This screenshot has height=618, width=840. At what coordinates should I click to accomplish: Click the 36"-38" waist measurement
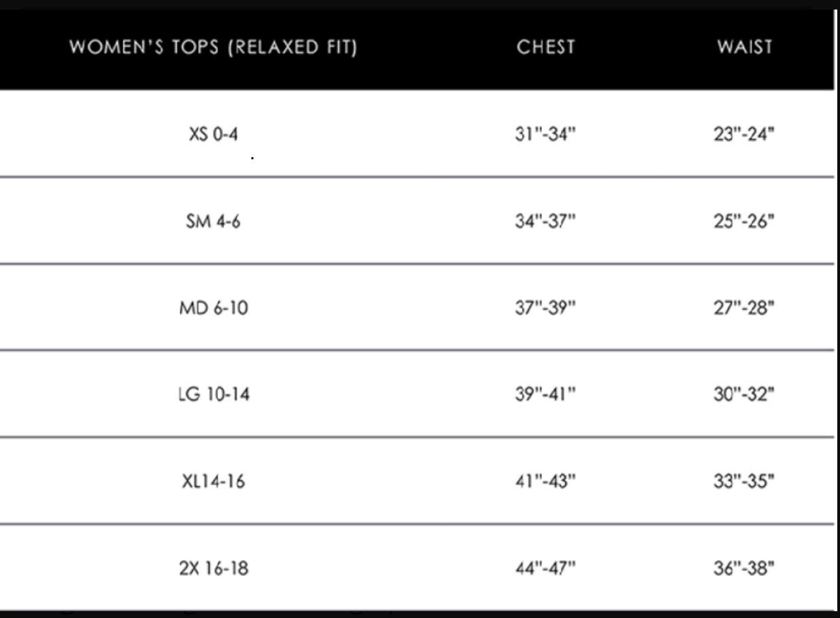click(744, 568)
